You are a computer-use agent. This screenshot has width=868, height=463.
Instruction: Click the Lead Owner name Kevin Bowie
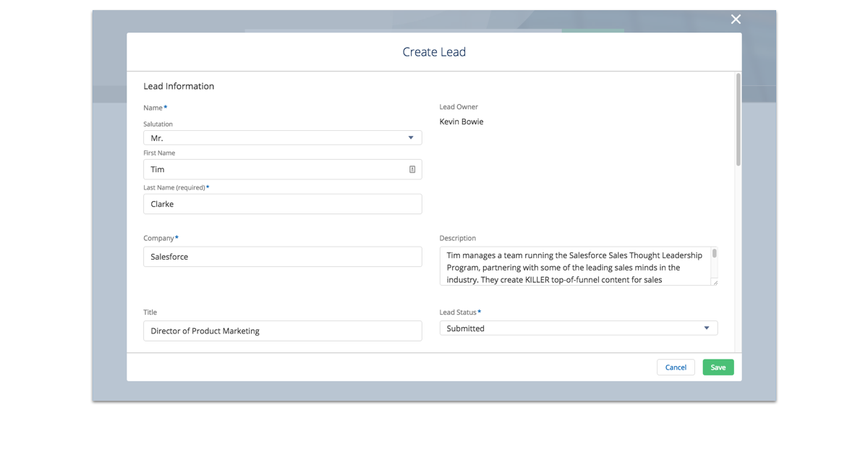point(461,122)
